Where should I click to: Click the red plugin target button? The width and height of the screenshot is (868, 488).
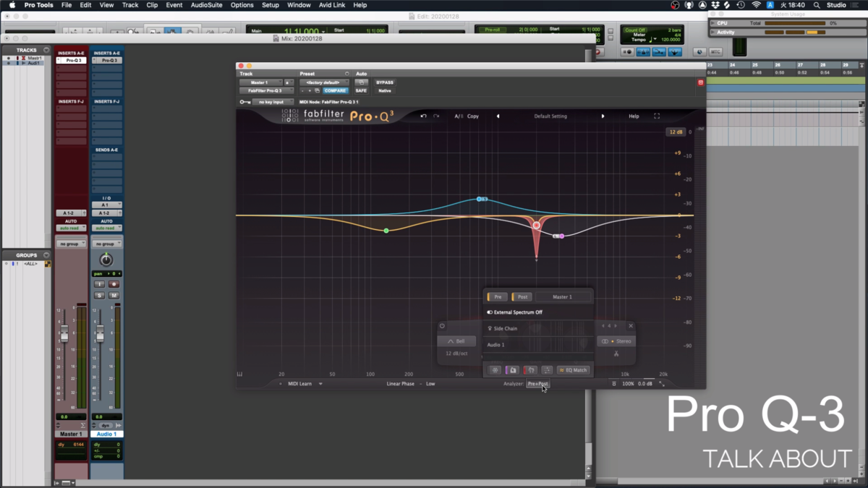coord(700,82)
